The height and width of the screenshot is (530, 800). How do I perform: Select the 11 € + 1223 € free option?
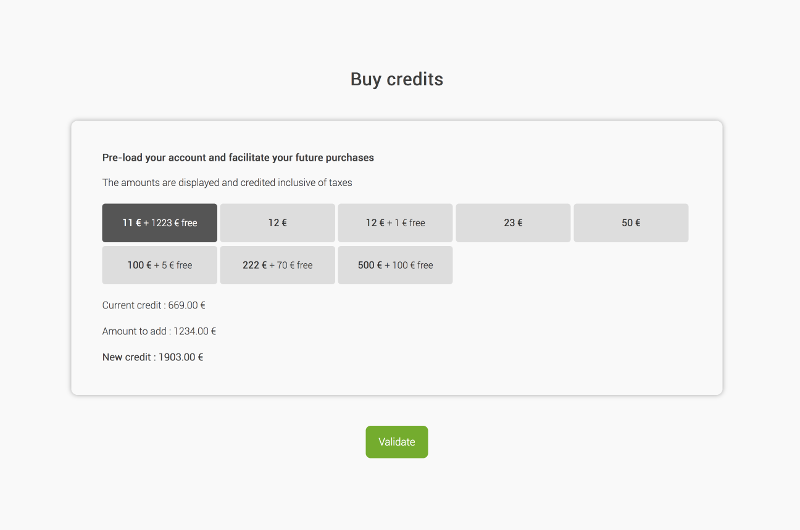(x=159, y=223)
